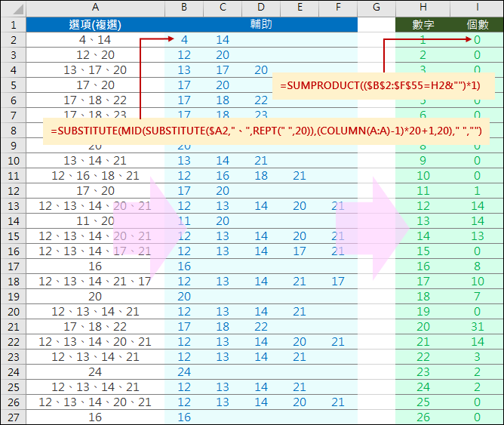This screenshot has height=425, width=504.
Task: Select column H header
Action: (x=423, y=8)
